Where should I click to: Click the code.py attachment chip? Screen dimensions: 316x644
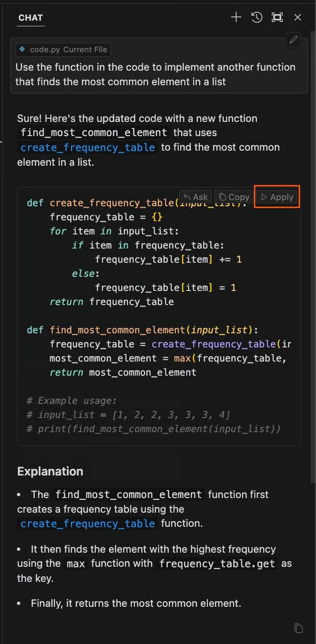pyautogui.click(x=63, y=49)
